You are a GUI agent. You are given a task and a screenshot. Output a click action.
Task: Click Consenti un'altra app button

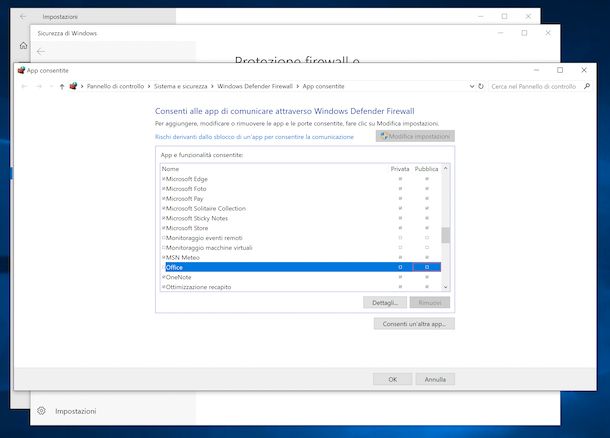[414, 324]
